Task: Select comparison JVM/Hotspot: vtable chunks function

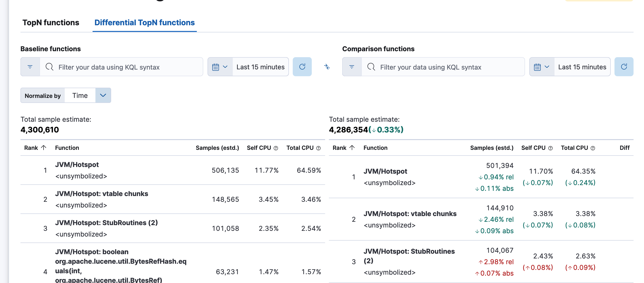Action: pyautogui.click(x=410, y=213)
